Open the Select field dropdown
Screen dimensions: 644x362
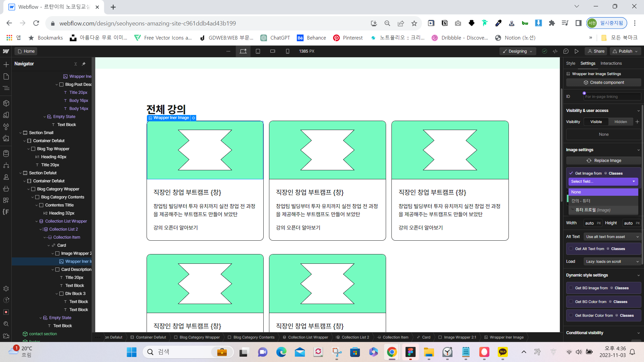click(603, 181)
